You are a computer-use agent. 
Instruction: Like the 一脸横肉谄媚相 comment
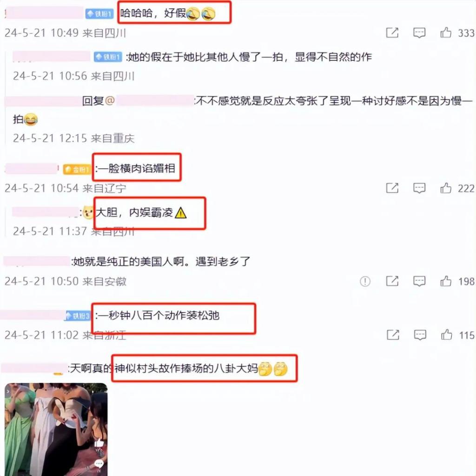[x=446, y=188]
